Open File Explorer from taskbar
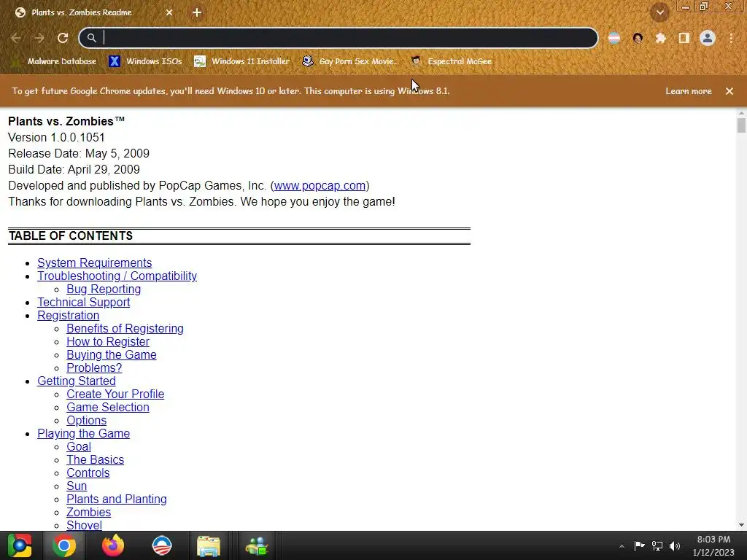The image size is (747, 560). [208, 545]
